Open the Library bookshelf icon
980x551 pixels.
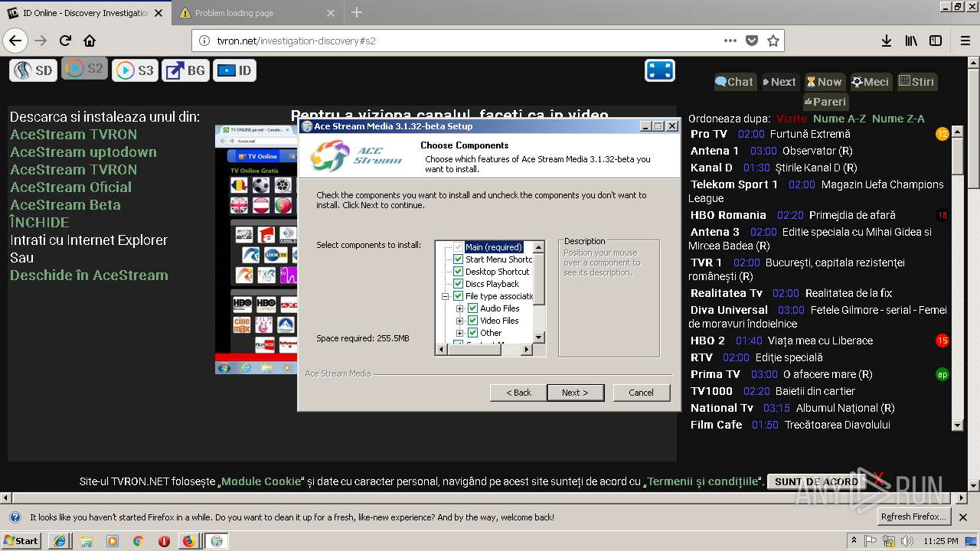tap(910, 41)
